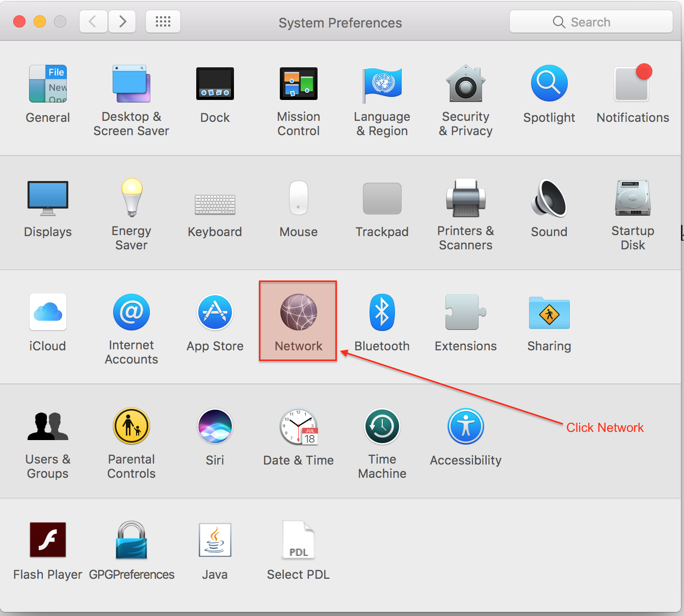
Task: Show all preference panes grid
Action: pos(163,21)
